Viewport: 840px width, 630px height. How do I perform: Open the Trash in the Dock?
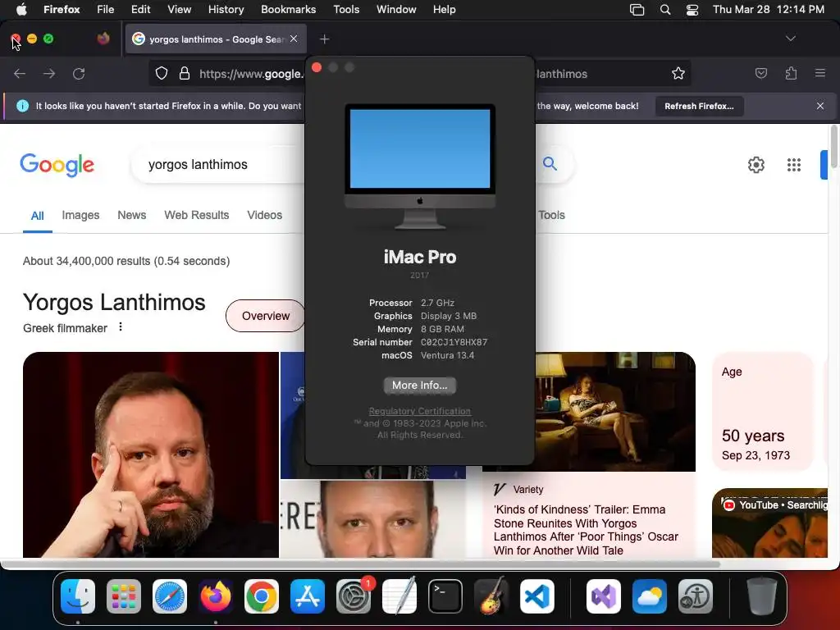pyautogui.click(x=762, y=596)
